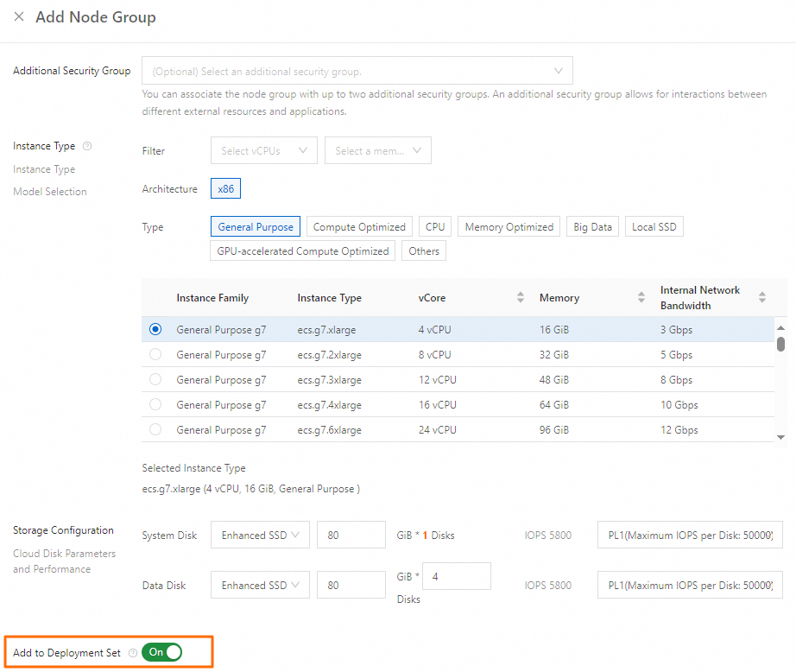Click the 16 vCPU cell

[x=437, y=405]
